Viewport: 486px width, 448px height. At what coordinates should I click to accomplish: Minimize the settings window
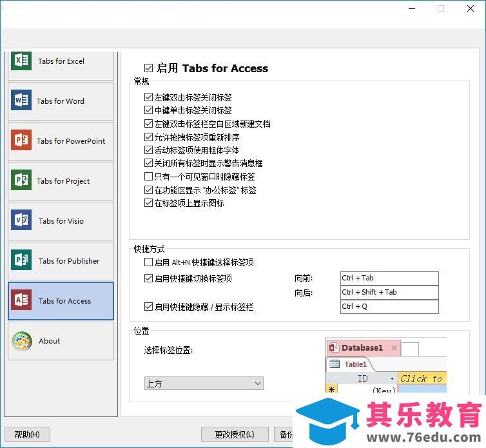coord(412,8)
